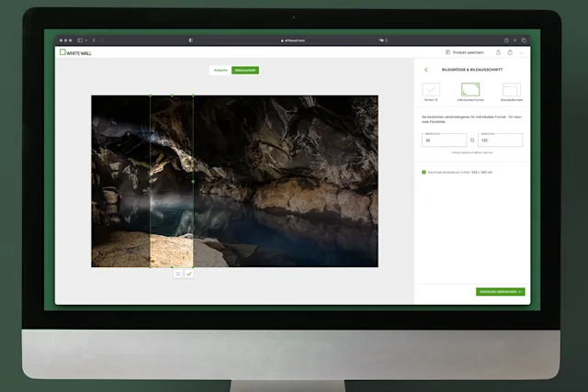Open a new tab with the plus icon
This screenshot has width=588, height=392.
[515, 40]
